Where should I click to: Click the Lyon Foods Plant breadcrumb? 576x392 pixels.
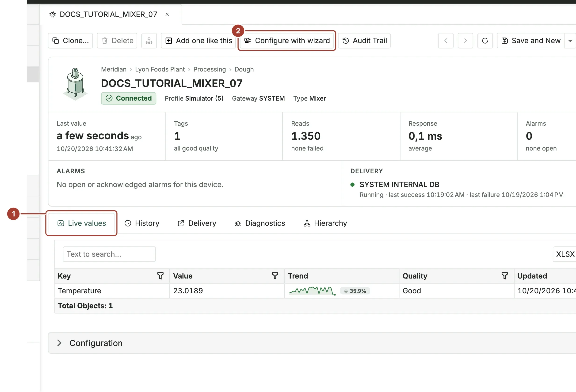pos(160,69)
